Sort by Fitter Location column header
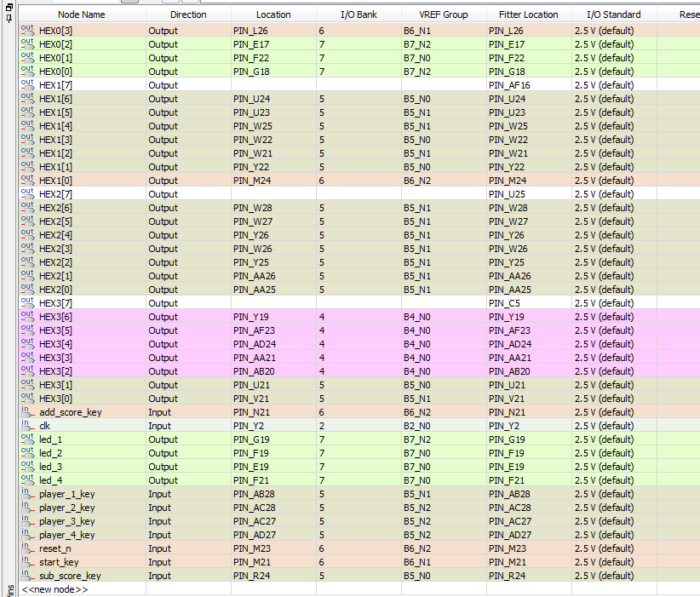Image resolution: width=700 pixels, height=597 pixels. pos(529,14)
